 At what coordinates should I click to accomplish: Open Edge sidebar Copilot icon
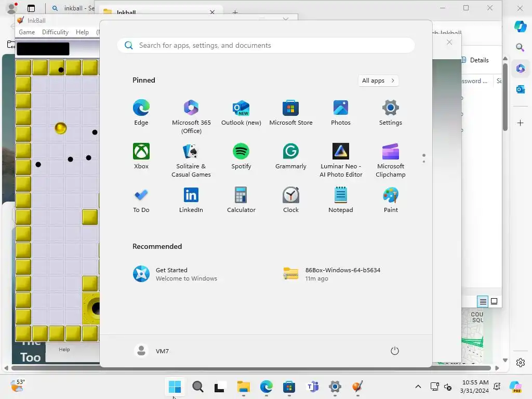[x=520, y=26]
